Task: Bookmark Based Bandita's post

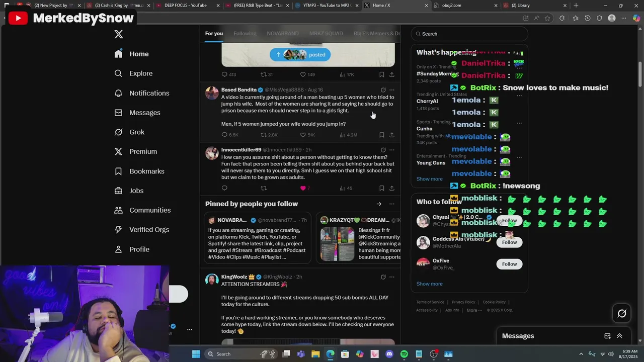Action: (x=382, y=135)
